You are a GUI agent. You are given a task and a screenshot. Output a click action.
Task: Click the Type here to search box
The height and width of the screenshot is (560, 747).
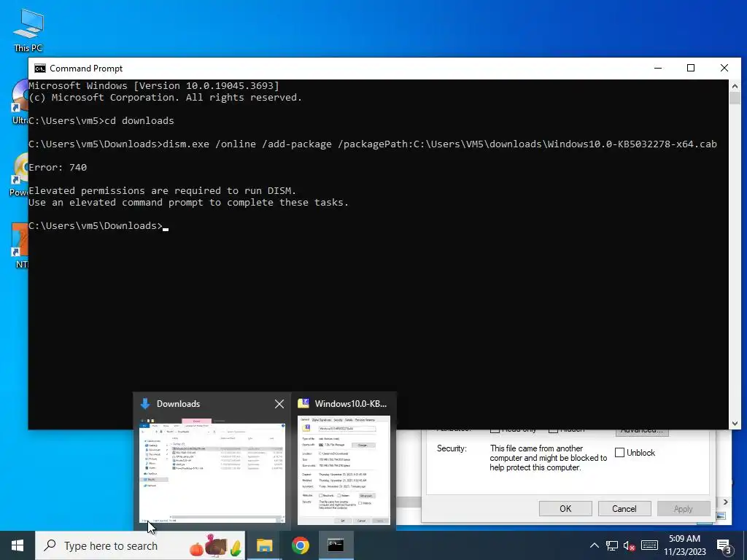pyautogui.click(x=140, y=545)
